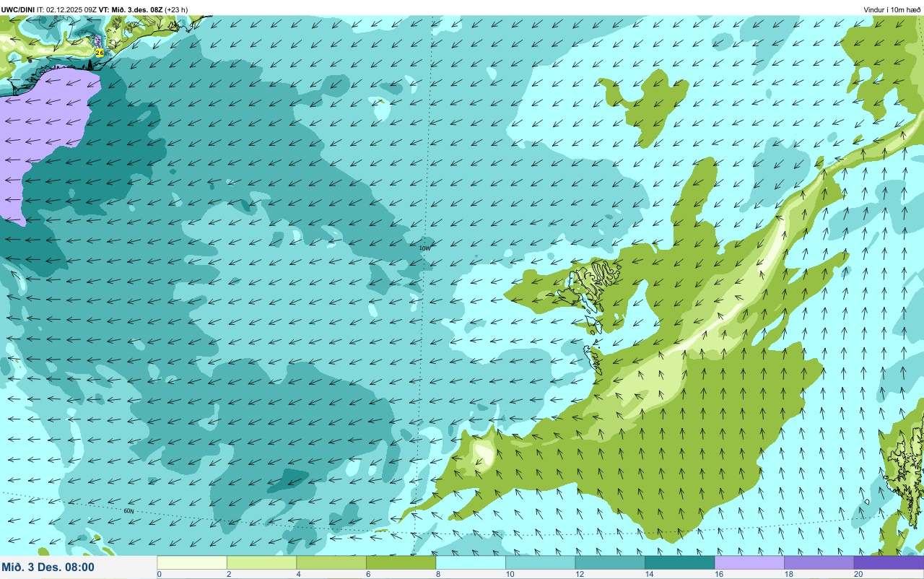This screenshot has width=924, height=579.
Task: Click the 'Vindur í 10m hæð' title
Action: (892, 10)
